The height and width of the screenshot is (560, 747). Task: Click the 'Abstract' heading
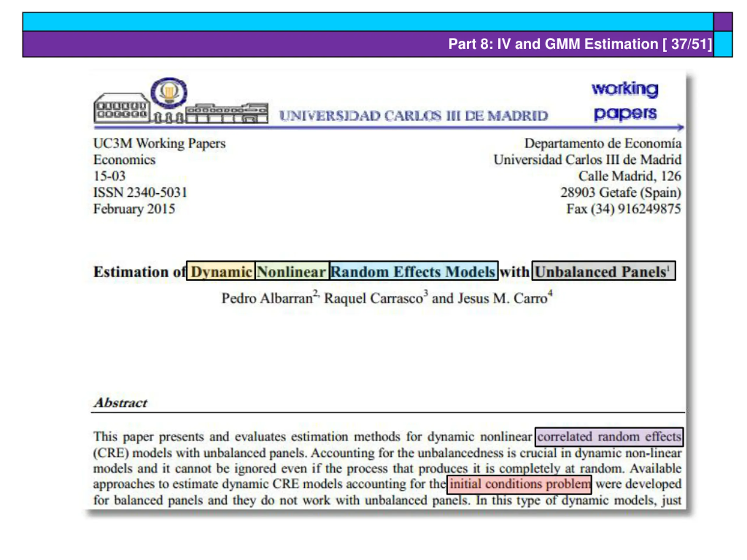coord(121,403)
